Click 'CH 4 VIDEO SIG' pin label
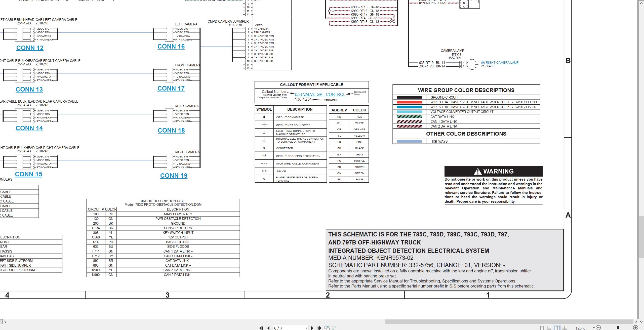Image resolution: width=644 pixels, height=330 pixels. [x=263, y=61]
